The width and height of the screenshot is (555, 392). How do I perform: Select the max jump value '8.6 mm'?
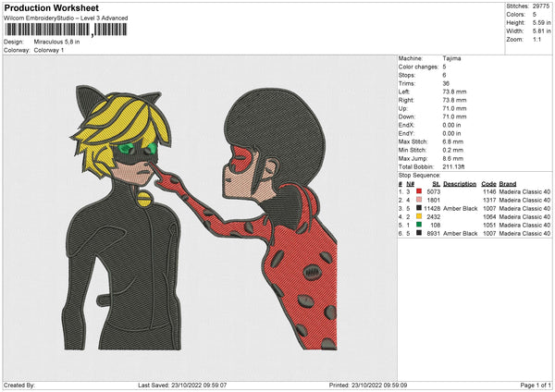click(x=452, y=158)
